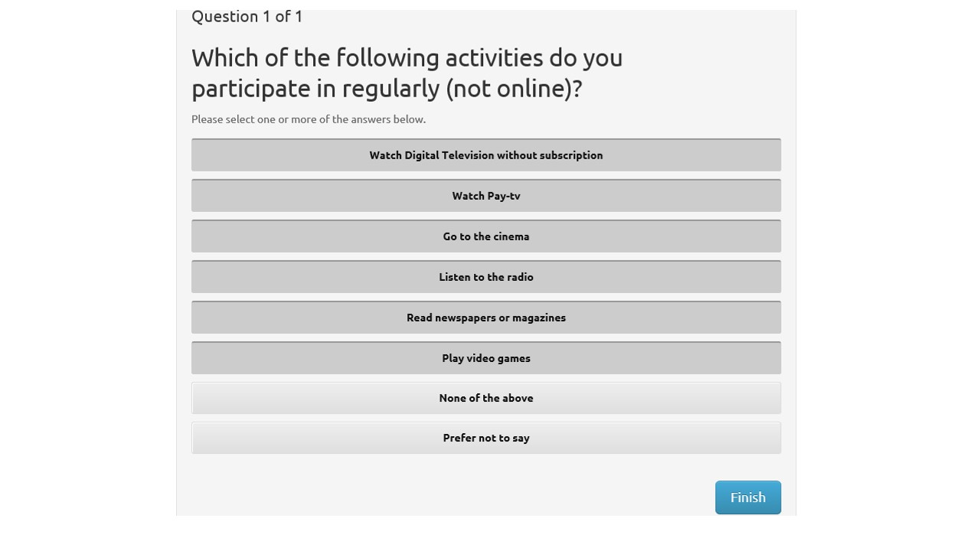Toggle the Play video games answer
980x551 pixels.
(x=485, y=358)
